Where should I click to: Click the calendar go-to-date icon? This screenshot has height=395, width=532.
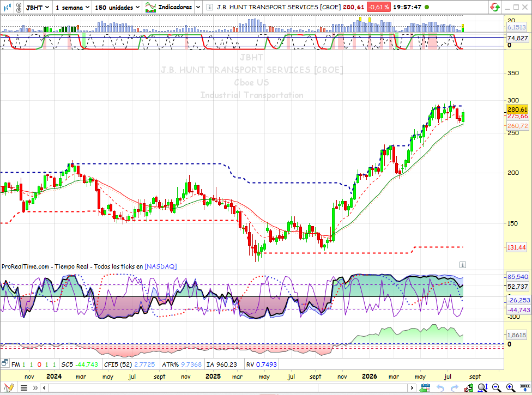pos(425,387)
